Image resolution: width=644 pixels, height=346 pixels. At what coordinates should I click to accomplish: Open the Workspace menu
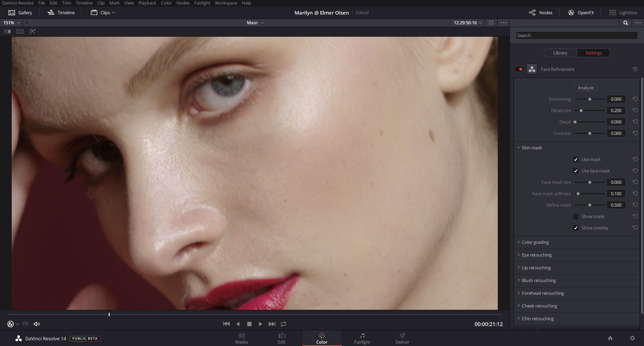[x=226, y=3]
